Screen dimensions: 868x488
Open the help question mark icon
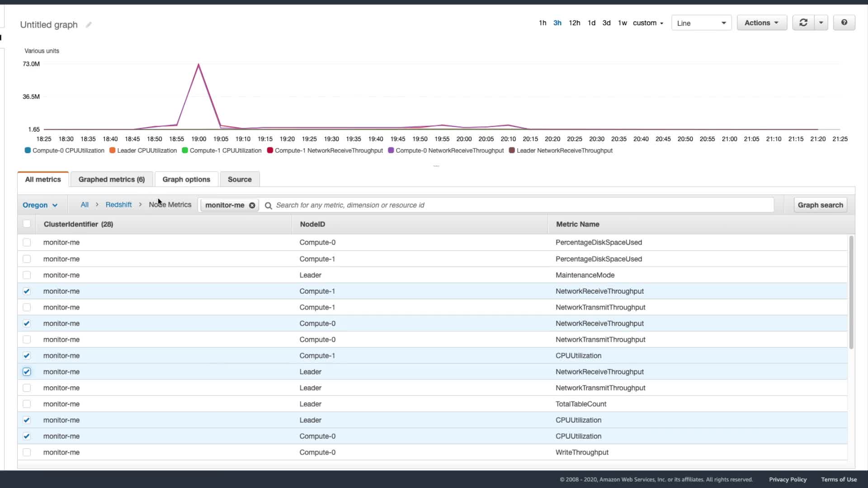(844, 23)
